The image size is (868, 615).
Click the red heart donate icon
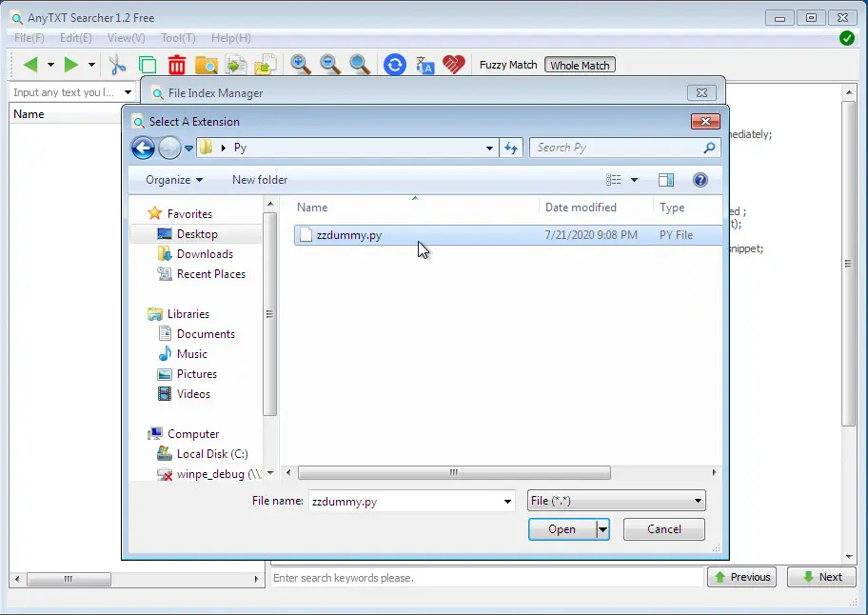click(x=454, y=65)
